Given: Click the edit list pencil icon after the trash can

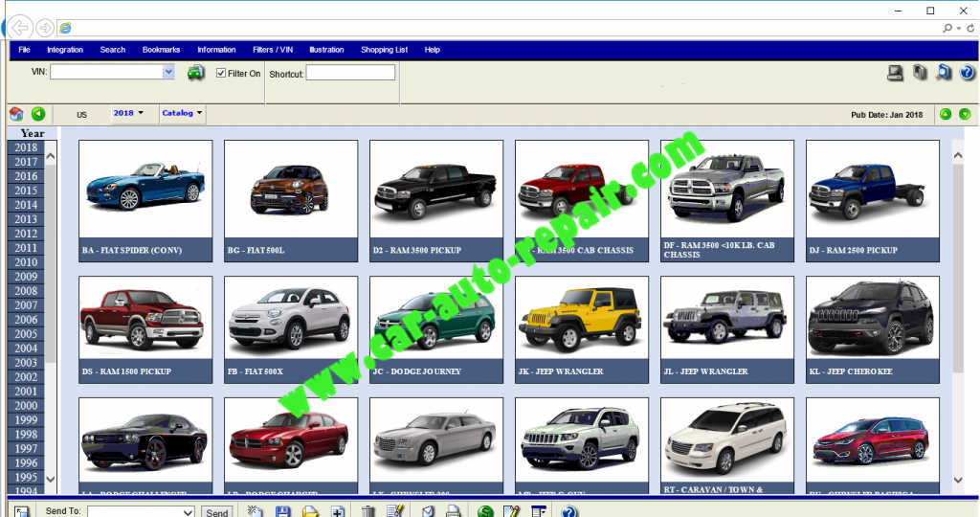Looking at the screenshot, I should coord(395,511).
